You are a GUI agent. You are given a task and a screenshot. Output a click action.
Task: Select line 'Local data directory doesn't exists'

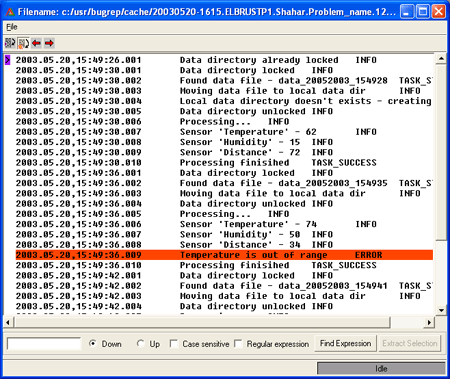tap(224, 101)
